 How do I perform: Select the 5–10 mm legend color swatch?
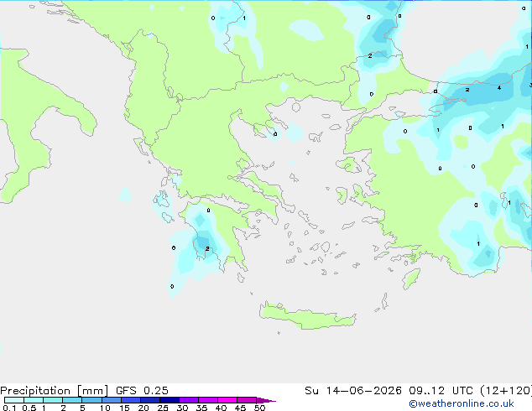pyautogui.click(x=91, y=400)
